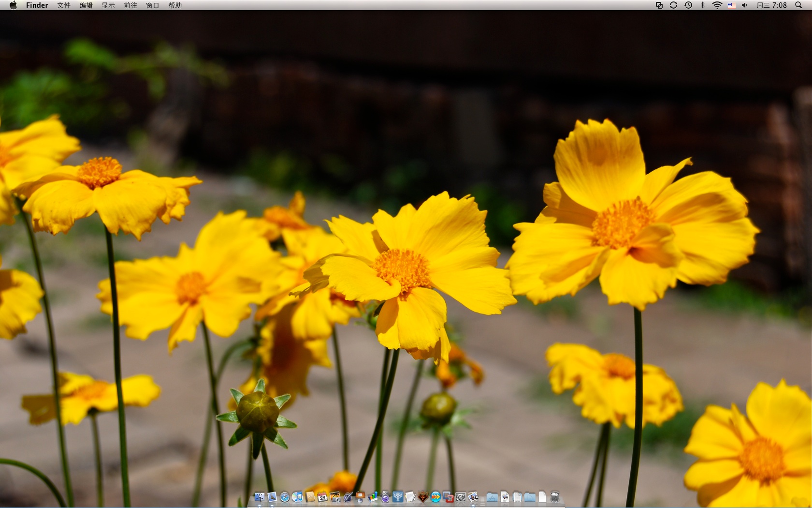Image resolution: width=812 pixels, height=508 pixels.
Task: Open System Preferences gear in Dock
Action: tap(461, 497)
